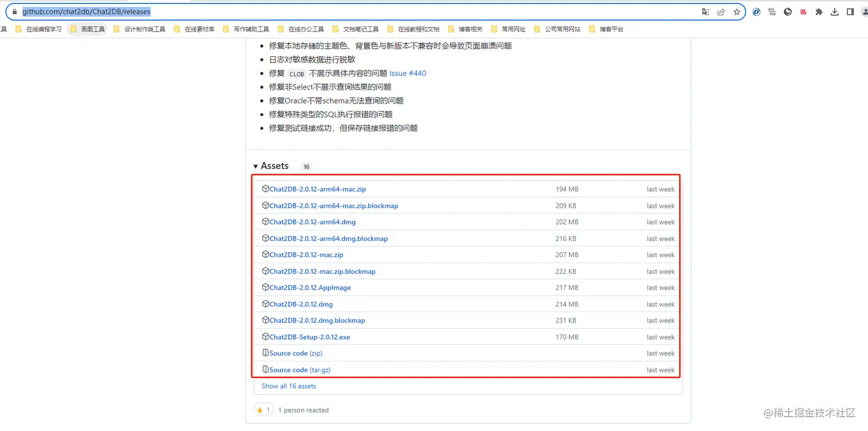Click the 231 KB size text

click(565, 320)
